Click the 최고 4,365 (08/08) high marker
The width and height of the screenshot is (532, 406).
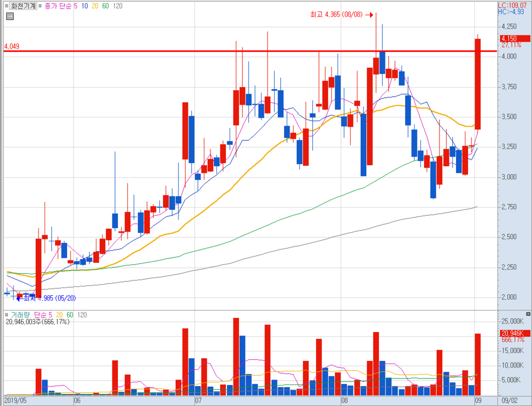(x=341, y=14)
